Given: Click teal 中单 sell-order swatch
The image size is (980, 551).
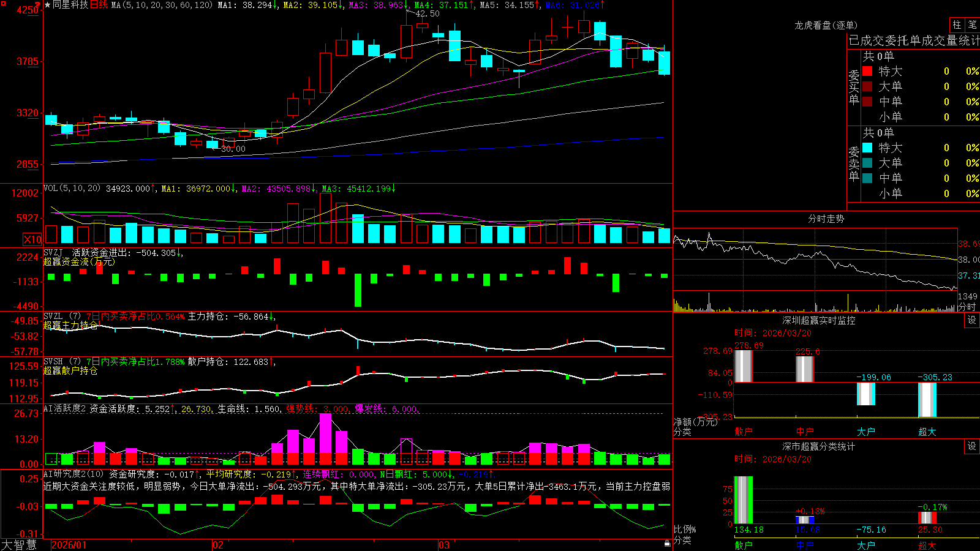Looking at the screenshot, I should [867, 178].
